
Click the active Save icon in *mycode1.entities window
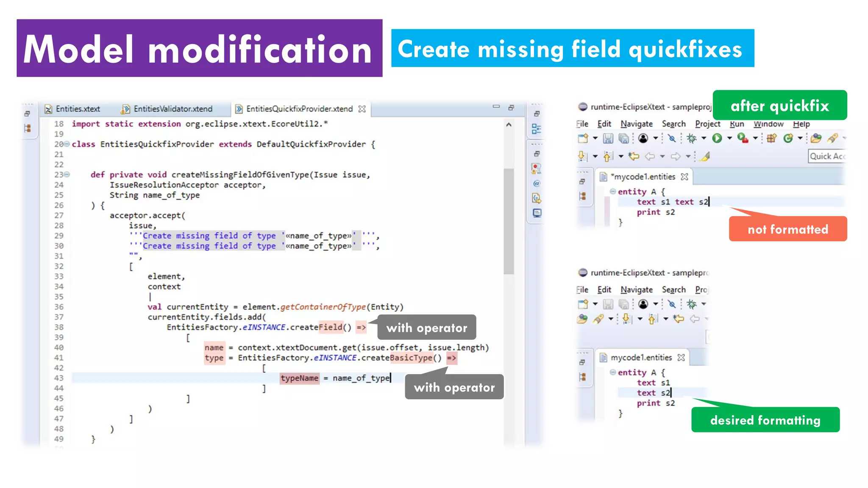tap(608, 138)
